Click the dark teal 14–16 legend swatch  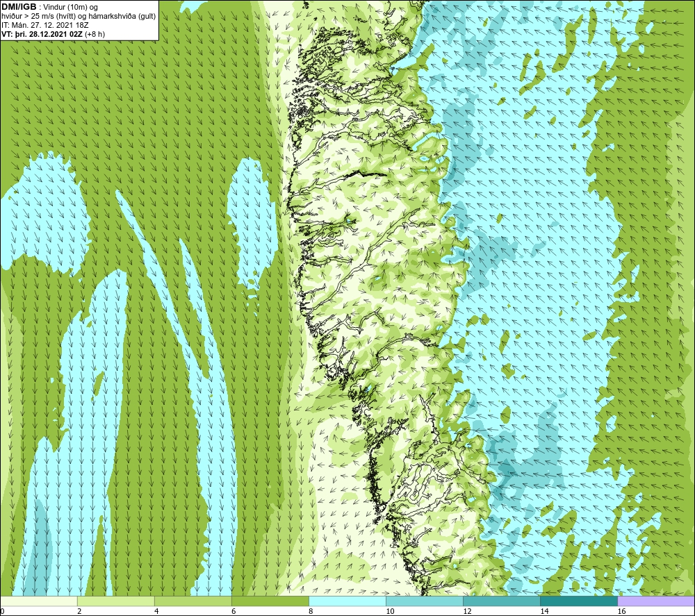coord(578,601)
